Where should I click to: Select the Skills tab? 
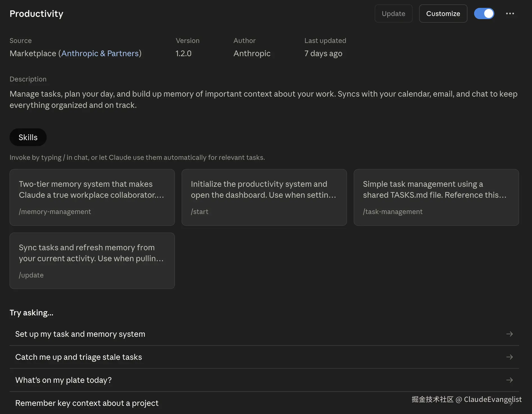(28, 137)
